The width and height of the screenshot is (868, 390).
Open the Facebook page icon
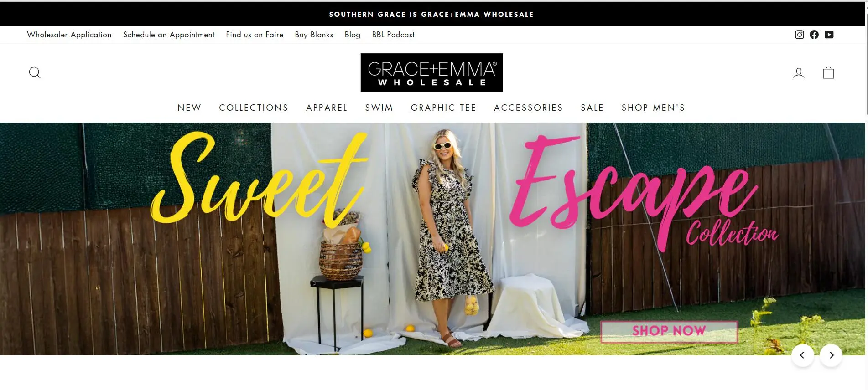click(x=814, y=35)
